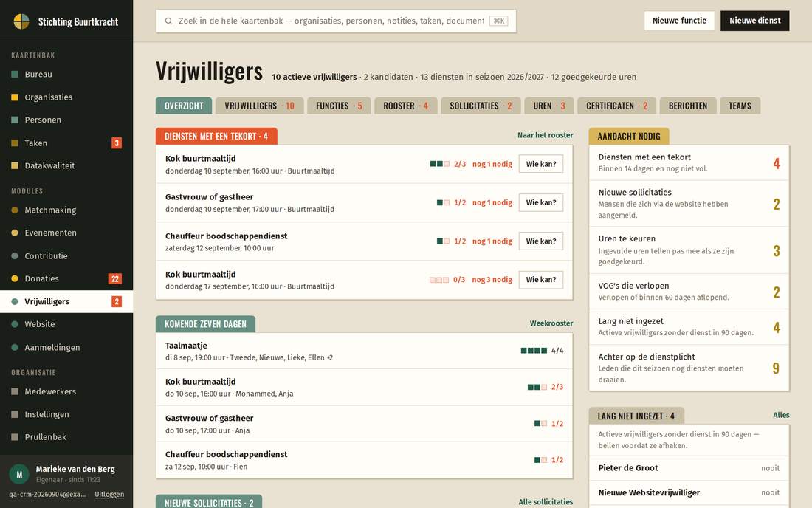Open Kok buurtmaaltijd do 10 sep row
Screen dimensions: 812x508
click(365, 388)
